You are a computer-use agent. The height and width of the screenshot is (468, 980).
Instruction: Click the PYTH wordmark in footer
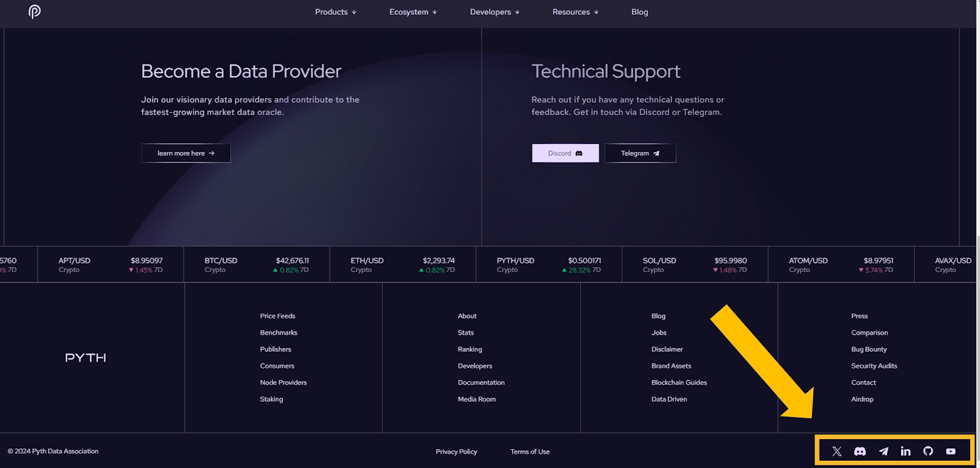86,358
